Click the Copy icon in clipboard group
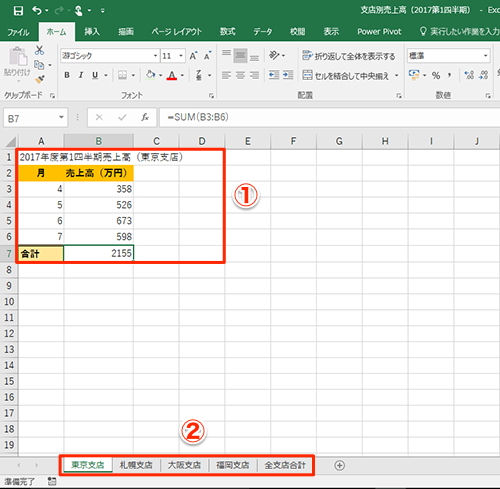The height and width of the screenshot is (489, 500). [39, 65]
